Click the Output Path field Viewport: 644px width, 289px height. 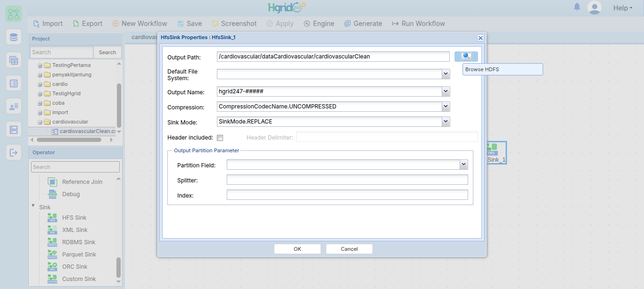333,57
